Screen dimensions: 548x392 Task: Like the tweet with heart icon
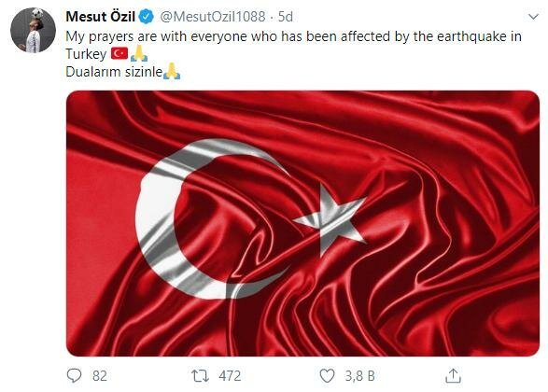click(x=327, y=375)
